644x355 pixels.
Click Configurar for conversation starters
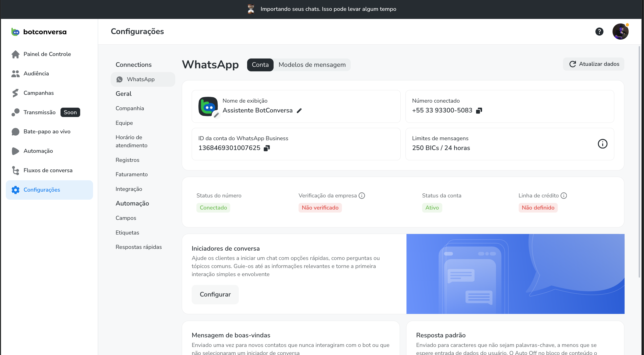tap(215, 294)
